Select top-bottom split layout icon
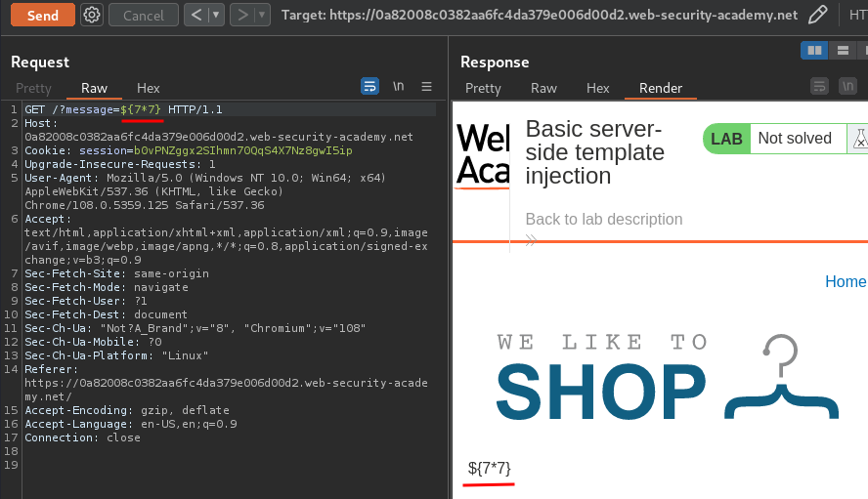The width and height of the screenshot is (868, 499). [x=843, y=51]
